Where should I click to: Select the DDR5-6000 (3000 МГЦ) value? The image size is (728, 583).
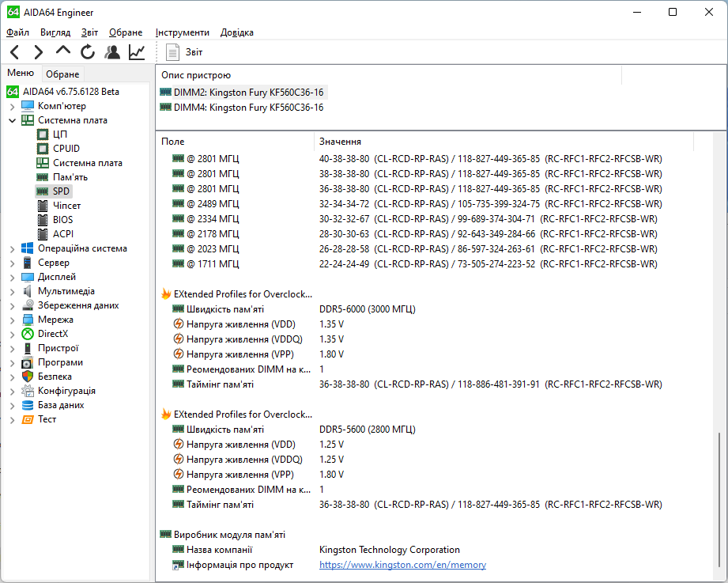click(368, 309)
